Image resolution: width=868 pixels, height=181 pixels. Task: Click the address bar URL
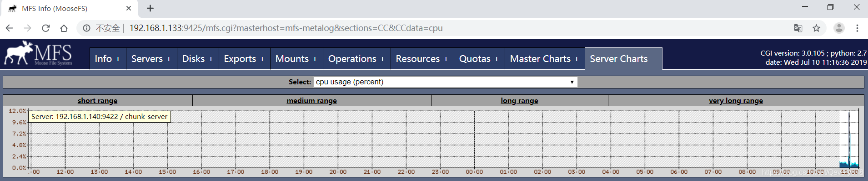coord(286,28)
